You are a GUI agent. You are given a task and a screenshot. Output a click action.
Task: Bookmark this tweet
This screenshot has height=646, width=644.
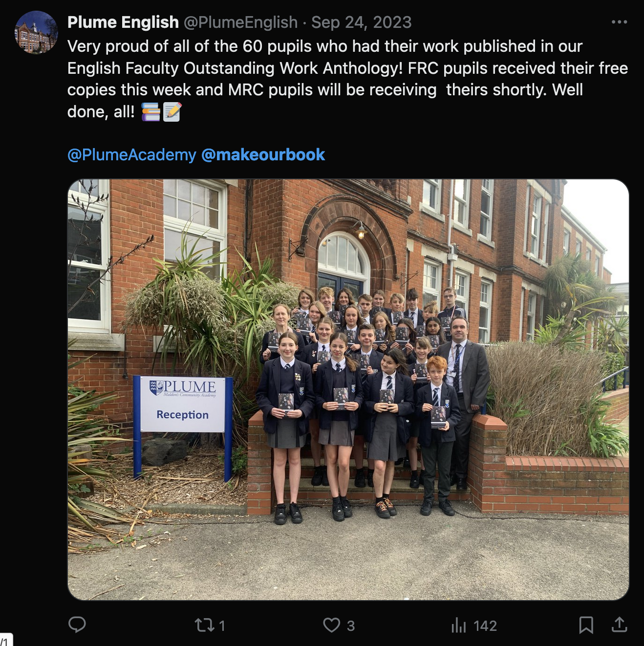[586, 625]
